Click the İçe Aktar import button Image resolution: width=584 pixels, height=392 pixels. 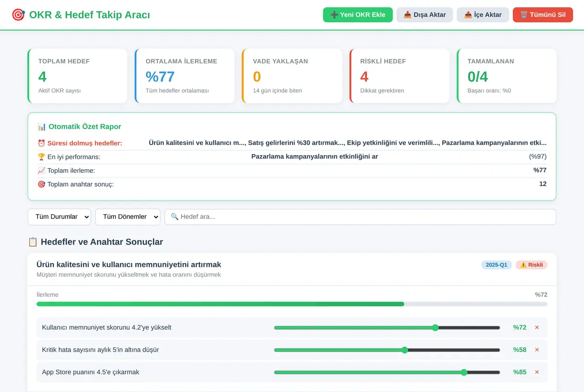[x=483, y=15]
